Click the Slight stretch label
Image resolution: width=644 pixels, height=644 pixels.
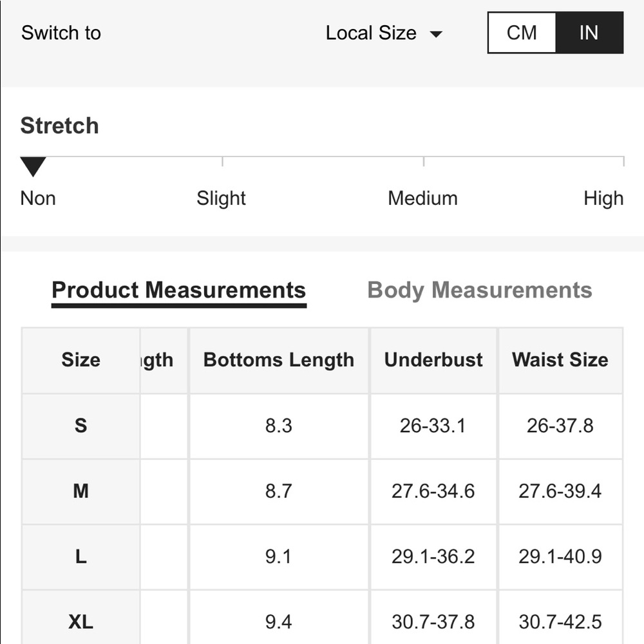point(221,198)
